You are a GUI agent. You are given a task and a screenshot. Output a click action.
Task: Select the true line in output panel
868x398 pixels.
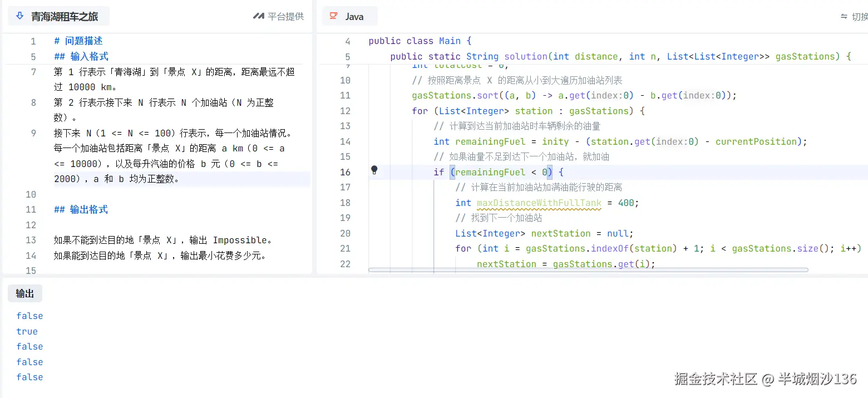tap(27, 331)
